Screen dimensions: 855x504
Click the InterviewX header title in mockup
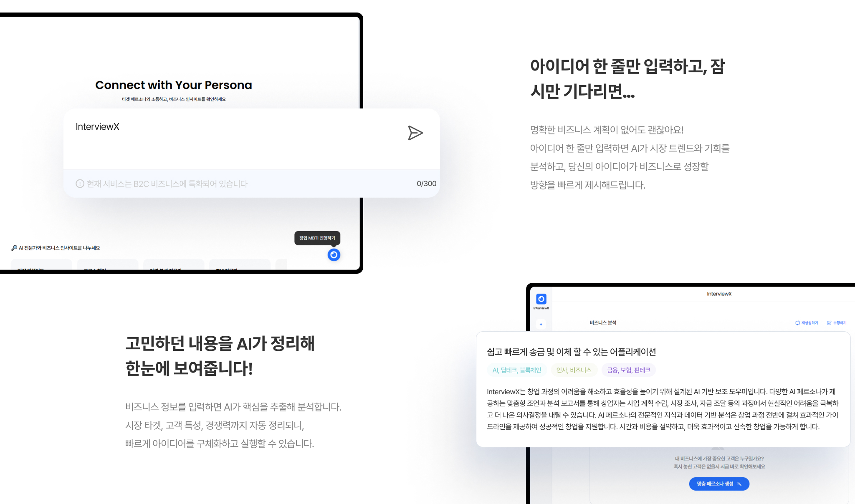pos(719,294)
